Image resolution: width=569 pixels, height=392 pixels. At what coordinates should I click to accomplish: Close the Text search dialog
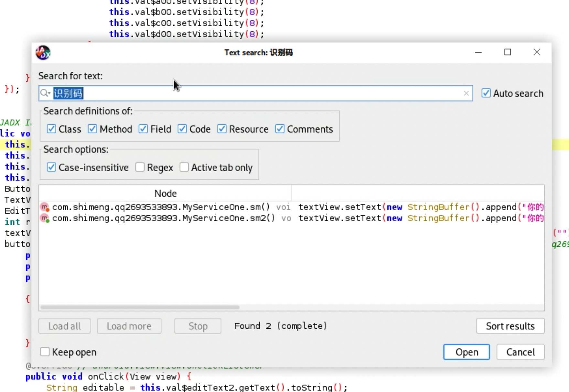point(537,52)
